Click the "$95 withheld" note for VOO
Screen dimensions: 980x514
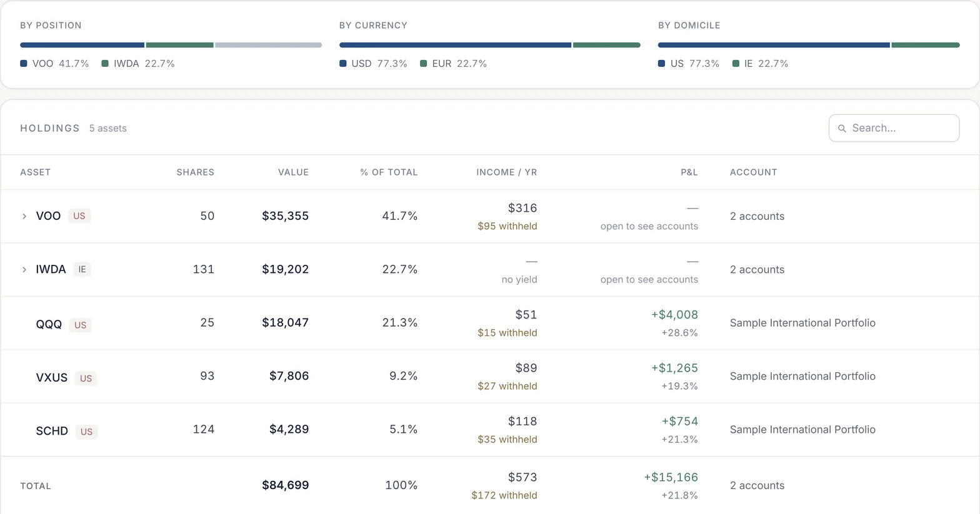(507, 226)
